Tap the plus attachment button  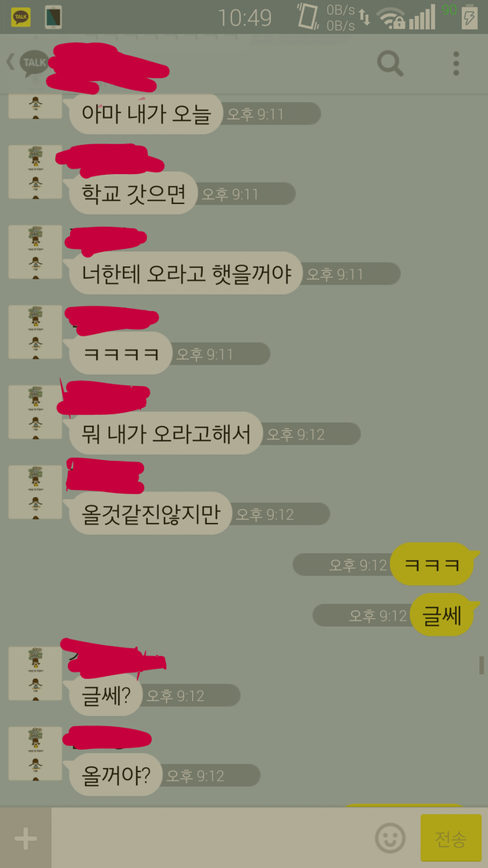(25, 838)
